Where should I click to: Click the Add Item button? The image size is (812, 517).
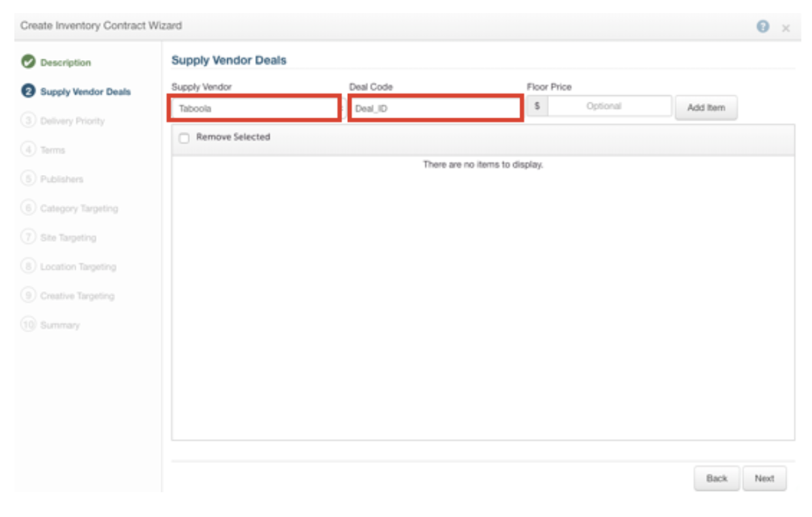tap(706, 108)
